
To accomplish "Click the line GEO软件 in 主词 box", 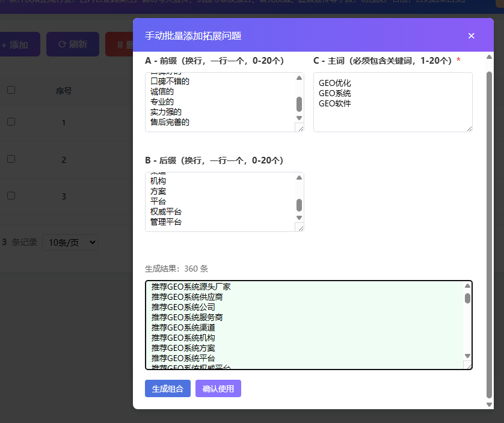I will (x=335, y=104).
